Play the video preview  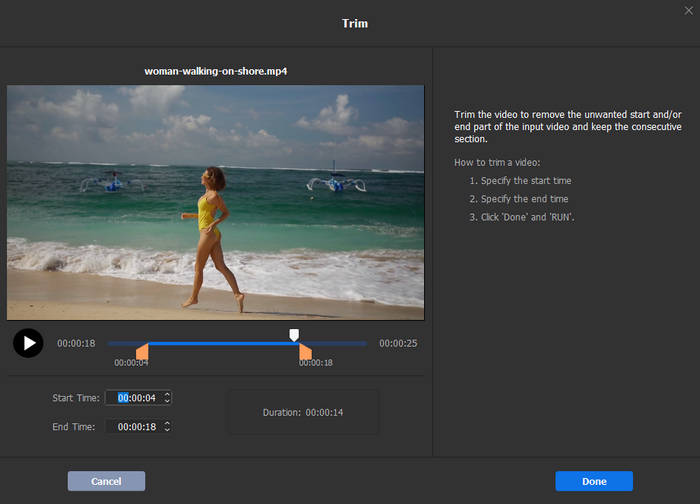tap(28, 343)
